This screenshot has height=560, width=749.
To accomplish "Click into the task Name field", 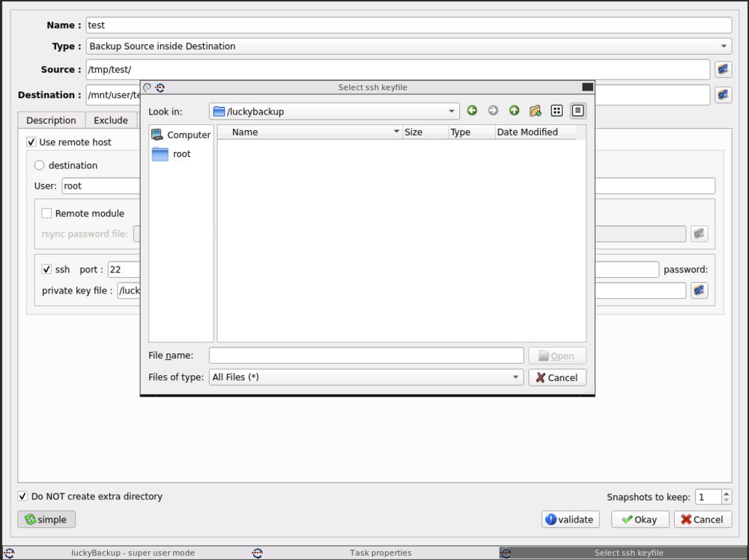I will coord(409,25).
